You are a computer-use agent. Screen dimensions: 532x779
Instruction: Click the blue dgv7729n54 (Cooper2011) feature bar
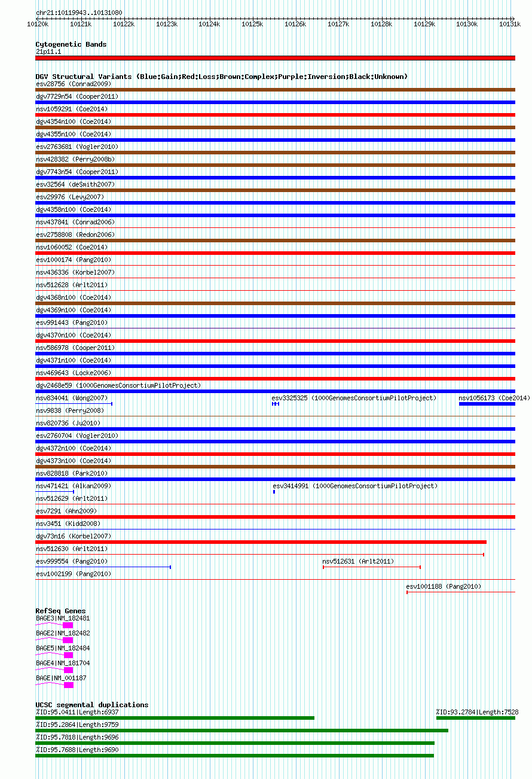pos(275,102)
